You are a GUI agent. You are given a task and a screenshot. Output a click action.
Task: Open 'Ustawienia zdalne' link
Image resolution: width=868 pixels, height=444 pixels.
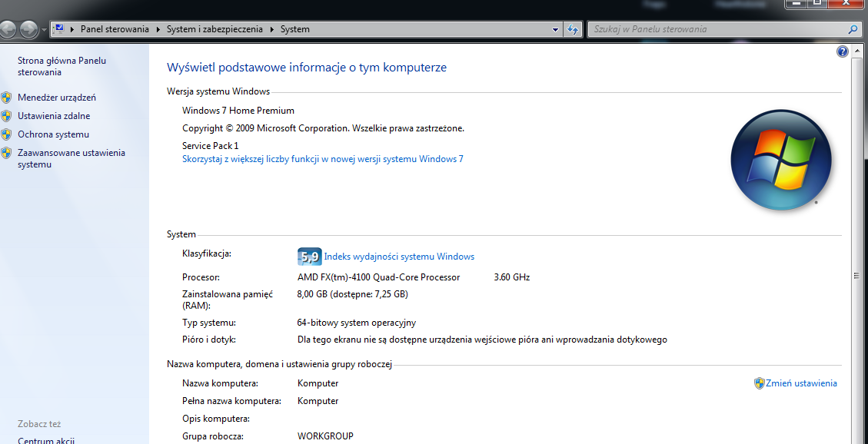pyautogui.click(x=54, y=116)
